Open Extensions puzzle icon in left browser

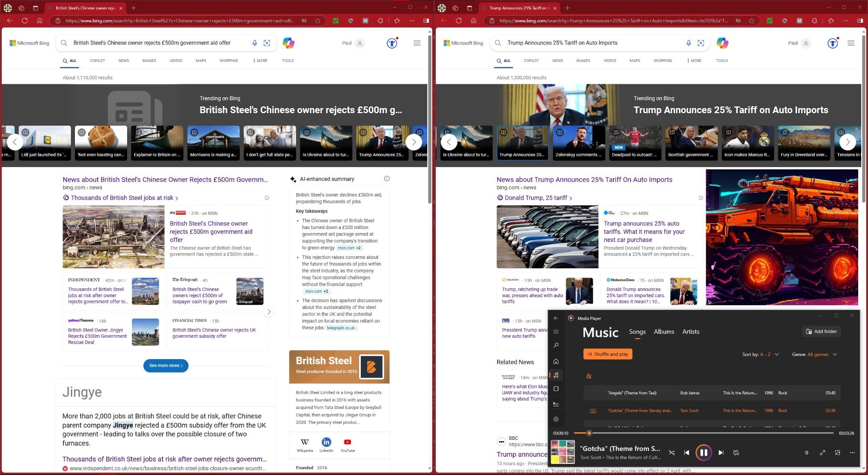(380, 20)
